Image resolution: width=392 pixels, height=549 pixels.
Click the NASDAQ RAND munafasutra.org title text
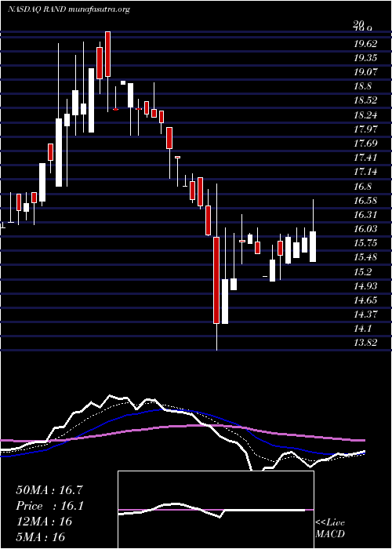click(x=69, y=9)
